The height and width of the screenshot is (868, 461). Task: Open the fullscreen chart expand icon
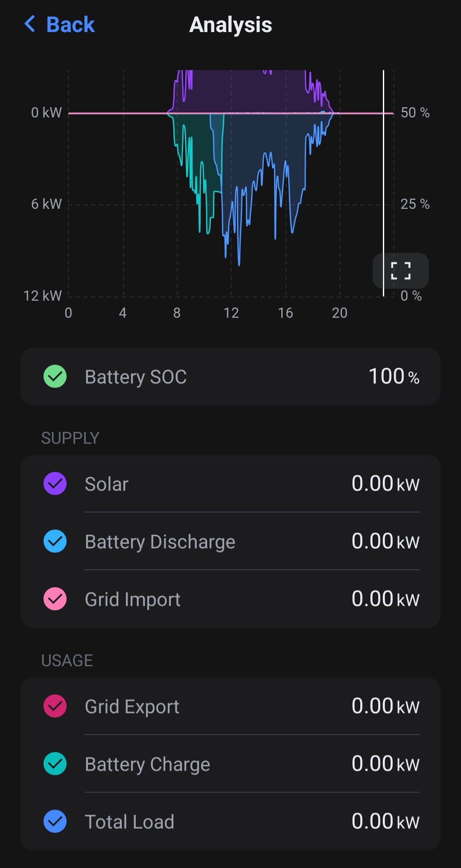[401, 271]
